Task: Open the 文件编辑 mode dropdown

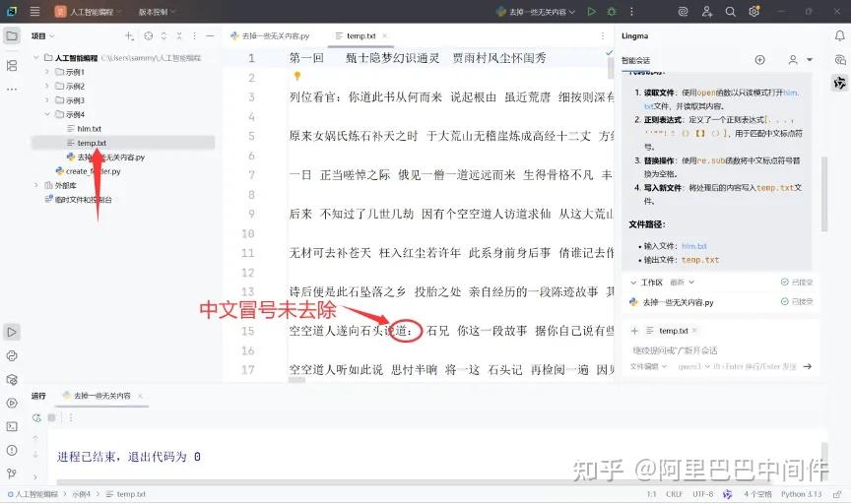Action: (648, 367)
